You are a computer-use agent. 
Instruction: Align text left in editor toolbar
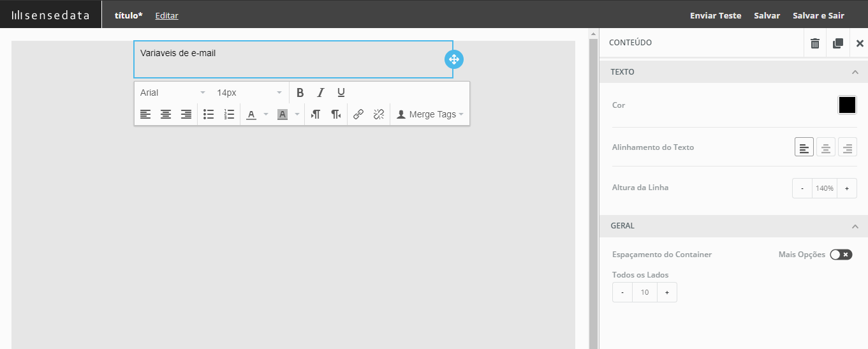(145, 114)
